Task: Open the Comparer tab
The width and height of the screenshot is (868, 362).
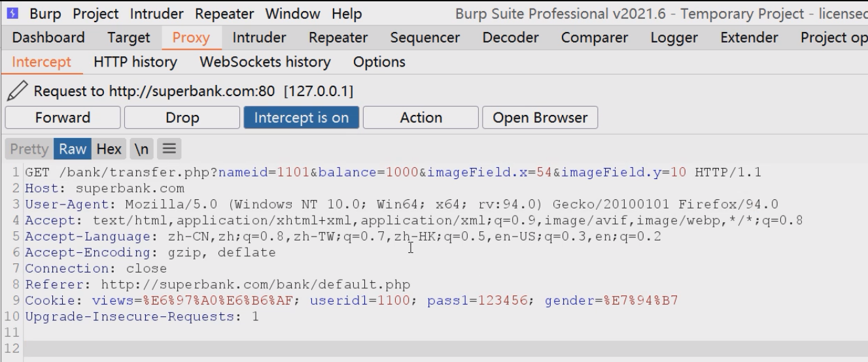Action: pos(595,38)
